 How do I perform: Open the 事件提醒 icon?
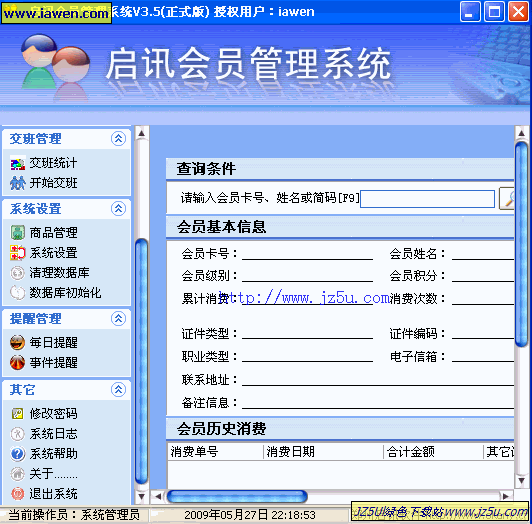pyautogui.click(x=18, y=362)
